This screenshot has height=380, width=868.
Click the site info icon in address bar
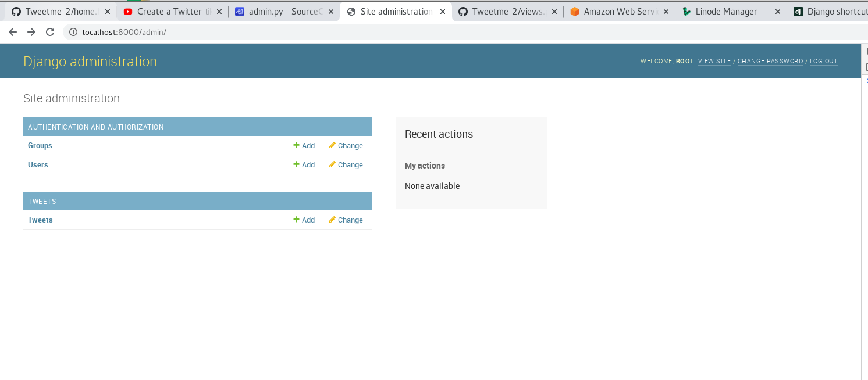point(73,32)
